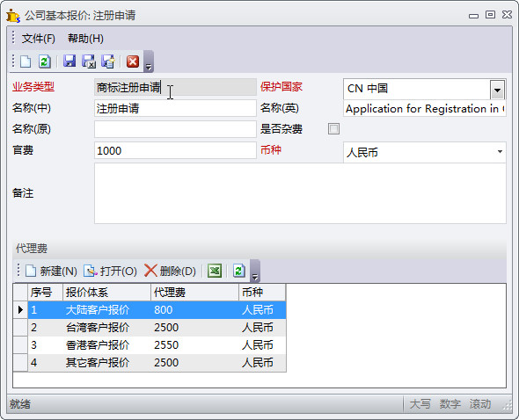This screenshot has width=519, height=420.
Task: Click the blue save floppy disk icon
Action: tap(69, 62)
